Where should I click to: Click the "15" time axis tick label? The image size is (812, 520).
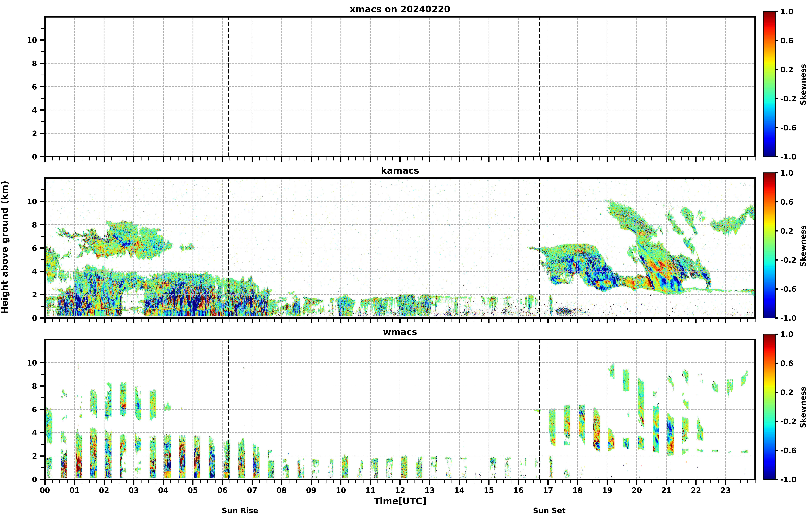489,490
